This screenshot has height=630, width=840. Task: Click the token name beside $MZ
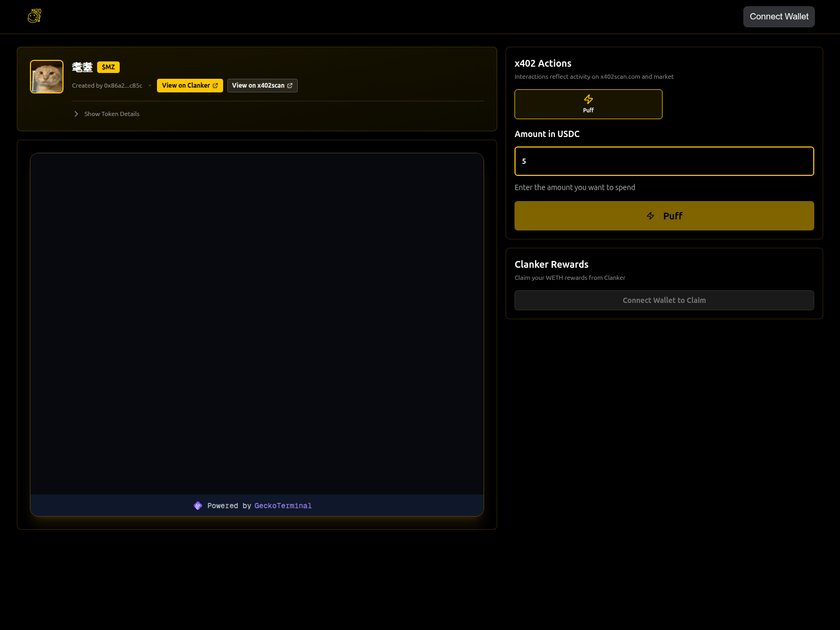pos(82,67)
